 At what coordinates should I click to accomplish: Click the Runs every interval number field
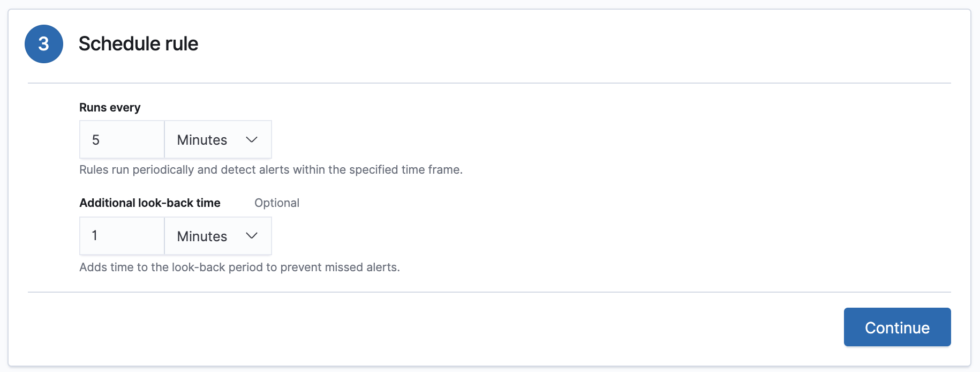pos(122,140)
